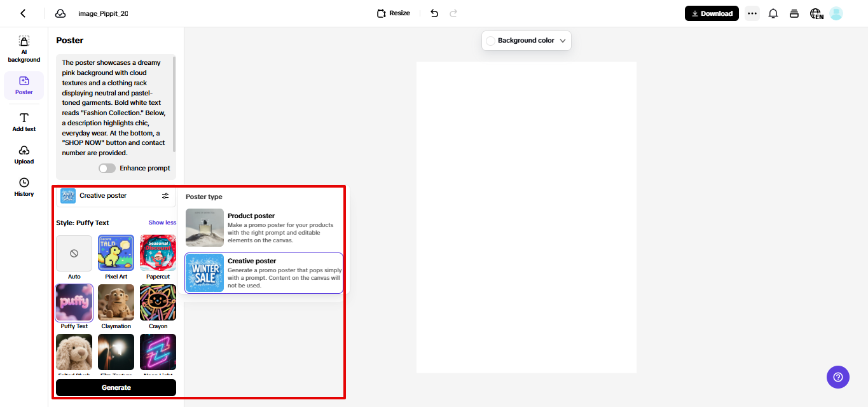Viewport: 868px width, 407px height.
Task: Click the blank white canvas
Action: [x=527, y=217]
